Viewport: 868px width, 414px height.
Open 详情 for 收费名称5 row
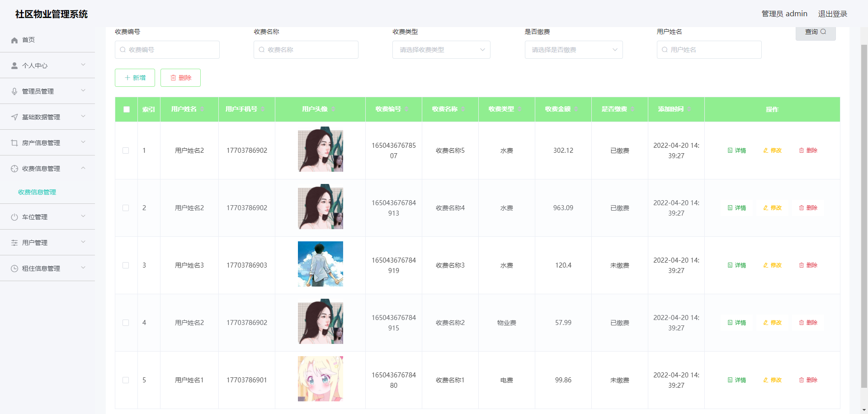(x=737, y=151)
